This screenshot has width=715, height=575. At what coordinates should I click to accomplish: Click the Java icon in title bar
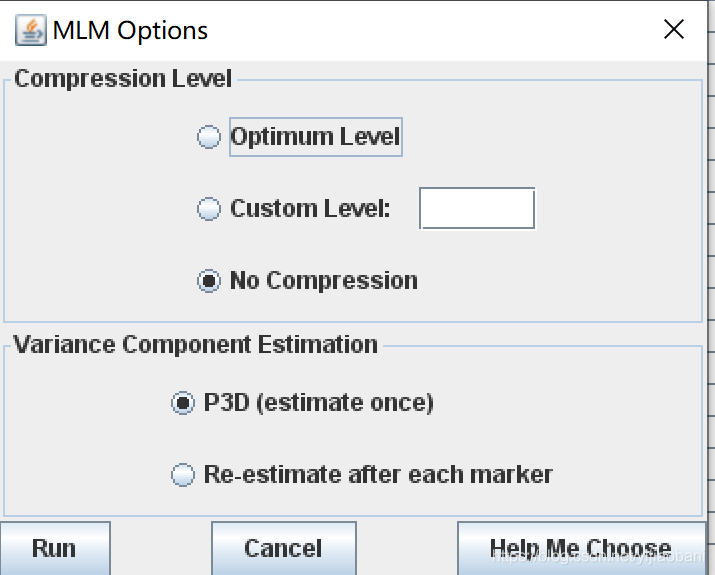[30, 30]
